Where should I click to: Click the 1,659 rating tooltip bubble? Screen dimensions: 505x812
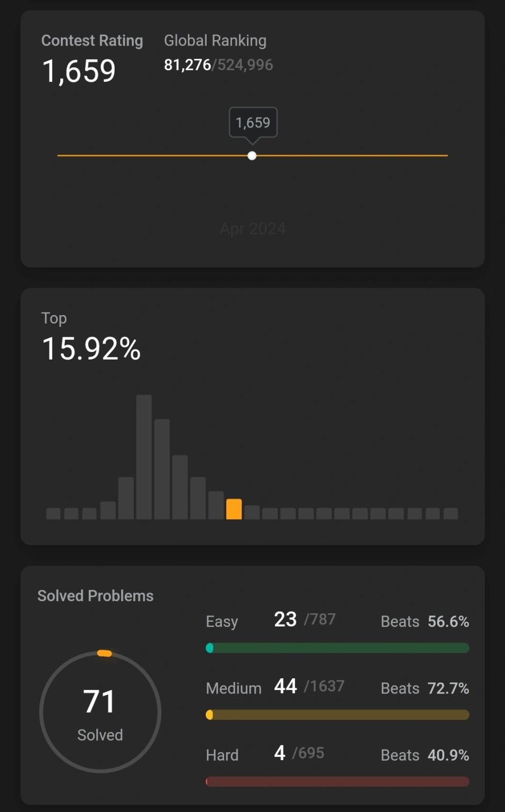point(253,123)
